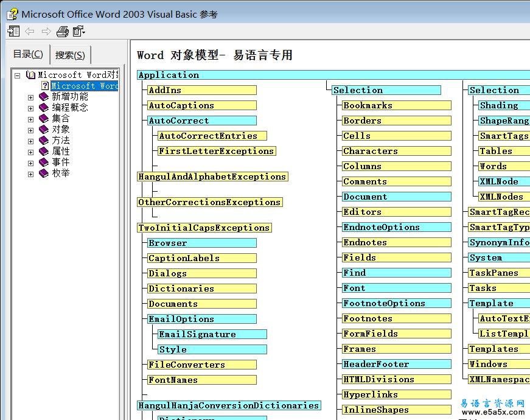Click the Back arrow in the toolbar
The width and height of the screenshot is (530, 420).
coord(30,31)
